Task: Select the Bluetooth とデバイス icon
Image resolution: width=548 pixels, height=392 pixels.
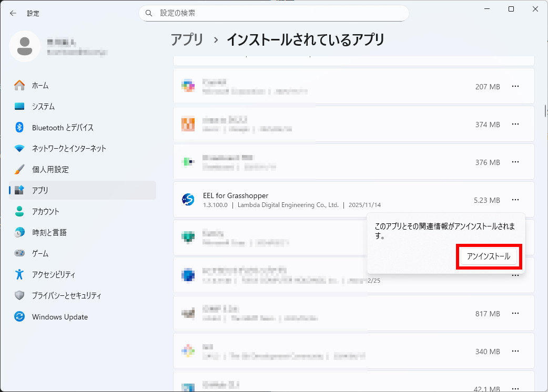Action: pos(19,127)
